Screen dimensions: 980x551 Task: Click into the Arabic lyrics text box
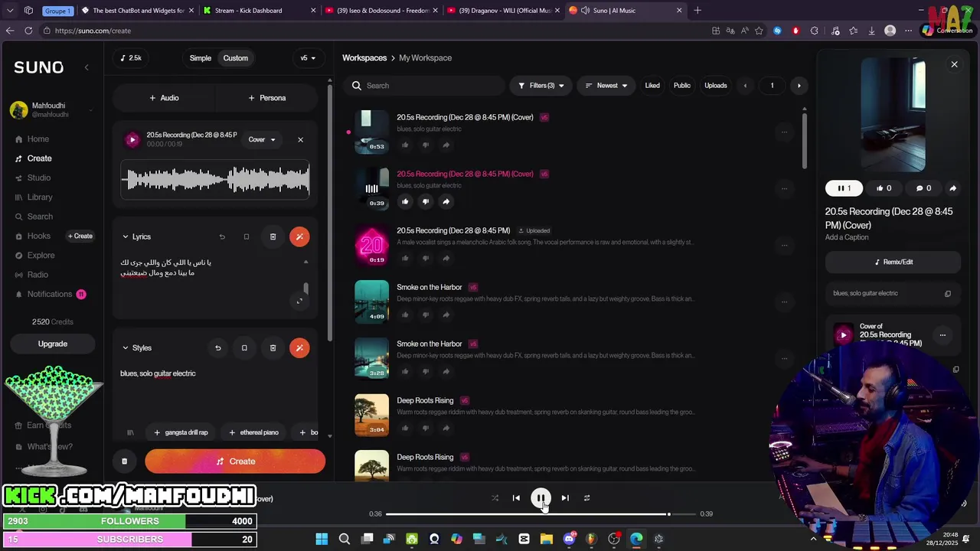click(208, 279)
